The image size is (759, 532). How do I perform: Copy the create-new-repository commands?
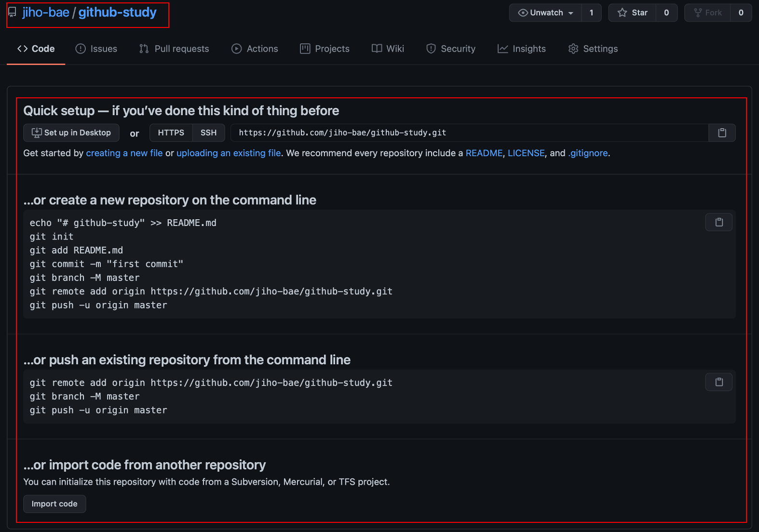pyautogui.click(x=719, y=222)
